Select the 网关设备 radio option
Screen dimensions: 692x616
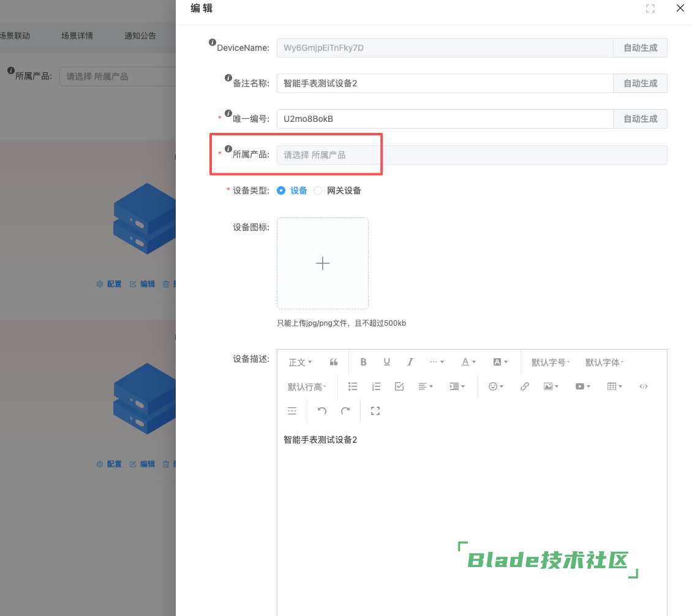tap(318, 190)
